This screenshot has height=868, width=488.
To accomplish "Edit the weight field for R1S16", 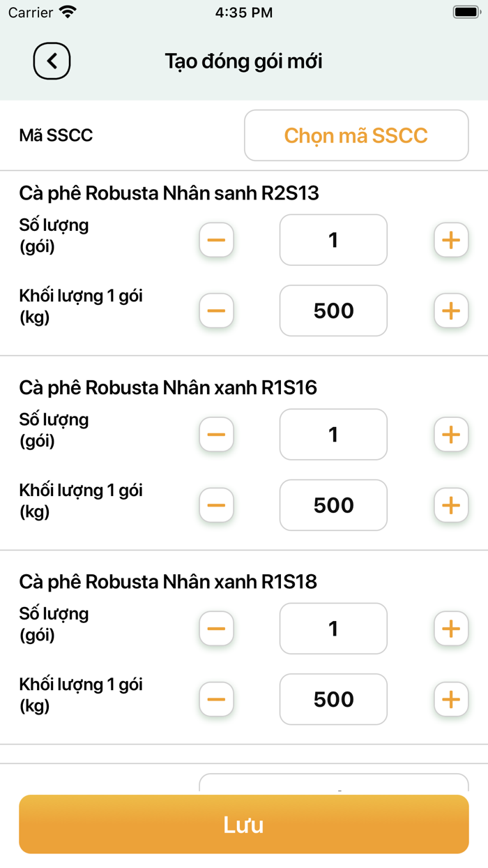I will pos(333,505).
